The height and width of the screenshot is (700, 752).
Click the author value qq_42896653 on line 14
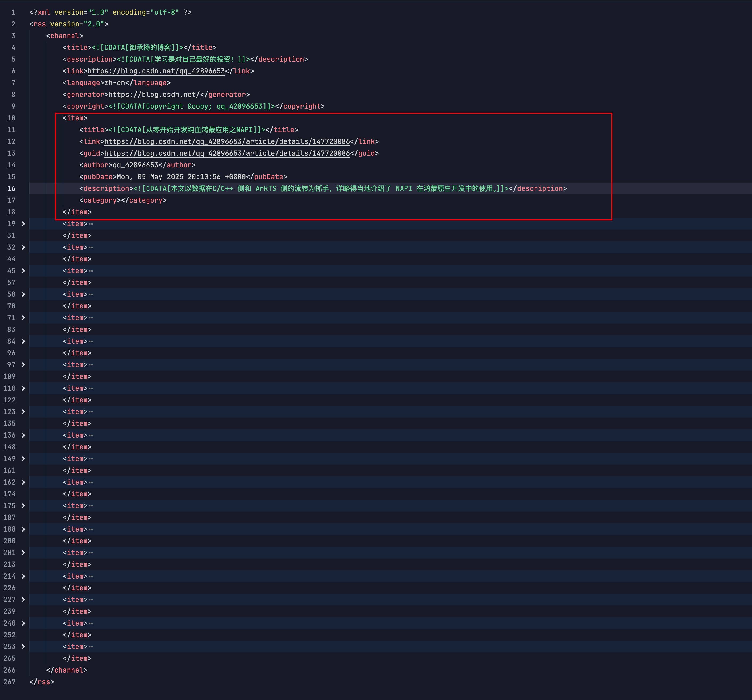click(135, 165)
